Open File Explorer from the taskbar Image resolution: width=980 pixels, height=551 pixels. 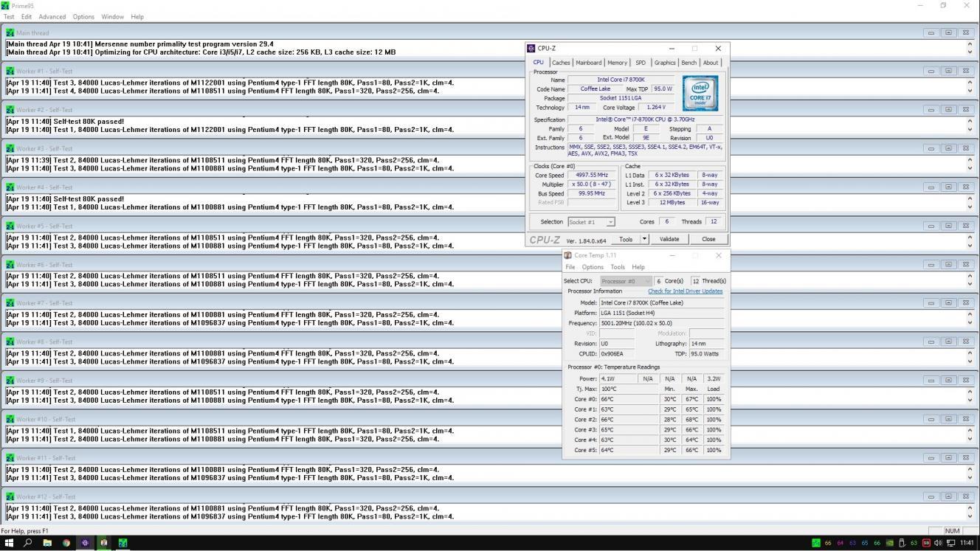coord(47,543)
